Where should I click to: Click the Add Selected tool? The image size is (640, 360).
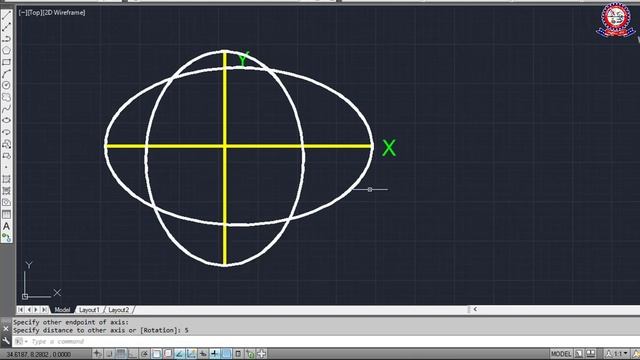click(x=6, y=237)
